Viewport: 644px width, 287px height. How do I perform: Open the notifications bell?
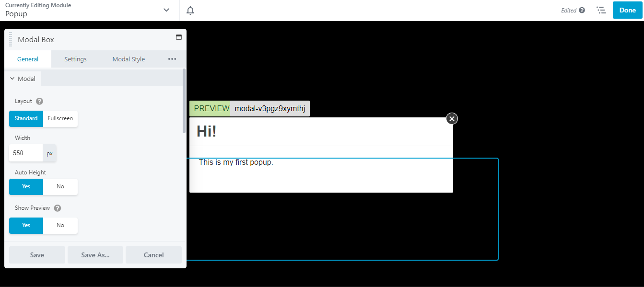tap(190, 11)
